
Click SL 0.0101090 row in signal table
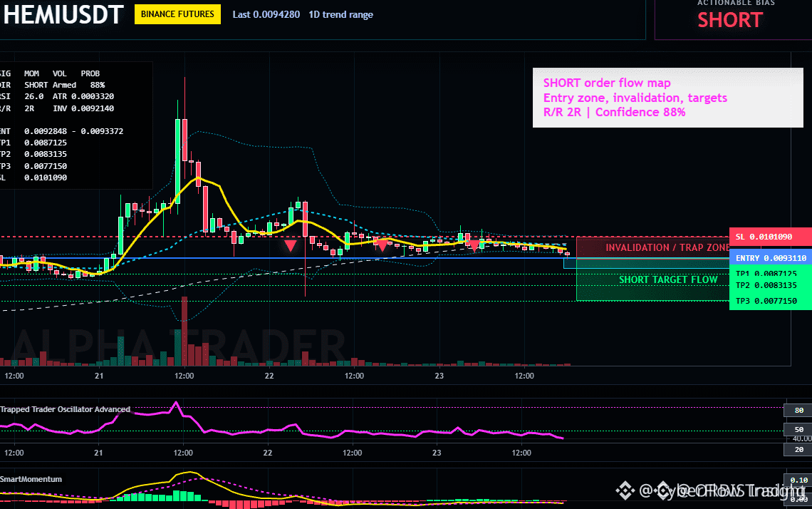tap(33, 178)
